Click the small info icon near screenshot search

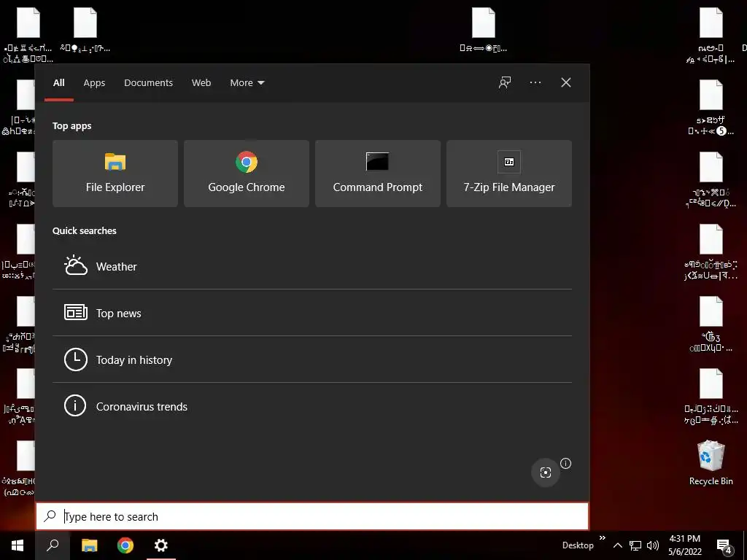565,463
